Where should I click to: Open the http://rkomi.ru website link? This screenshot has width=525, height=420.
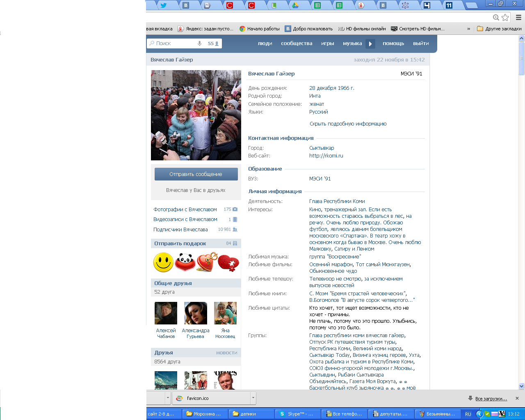[x=326, y=156]
